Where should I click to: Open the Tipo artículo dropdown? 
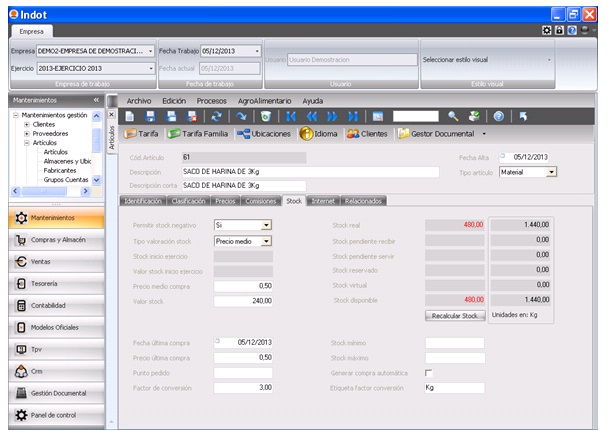pyautogui.click(x=551, y=172)
